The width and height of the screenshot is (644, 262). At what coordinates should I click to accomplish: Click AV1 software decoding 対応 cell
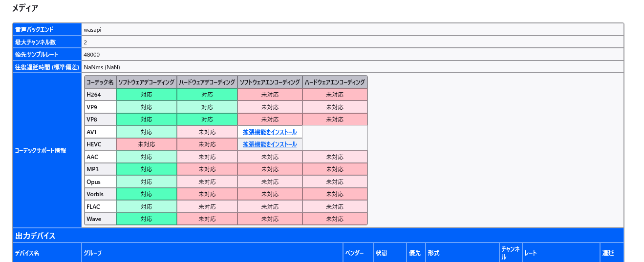(x=147, y=132)
